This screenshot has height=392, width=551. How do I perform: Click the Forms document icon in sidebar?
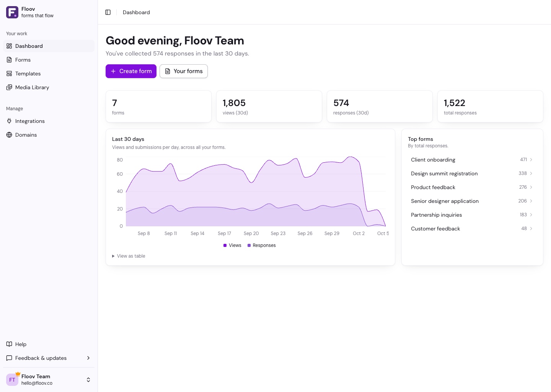[x=9, y=60]
